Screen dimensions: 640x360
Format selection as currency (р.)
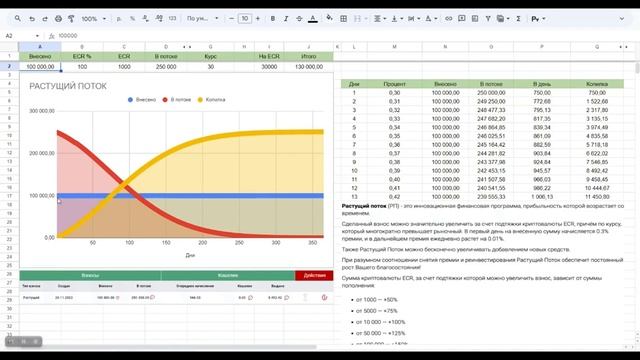119,19
